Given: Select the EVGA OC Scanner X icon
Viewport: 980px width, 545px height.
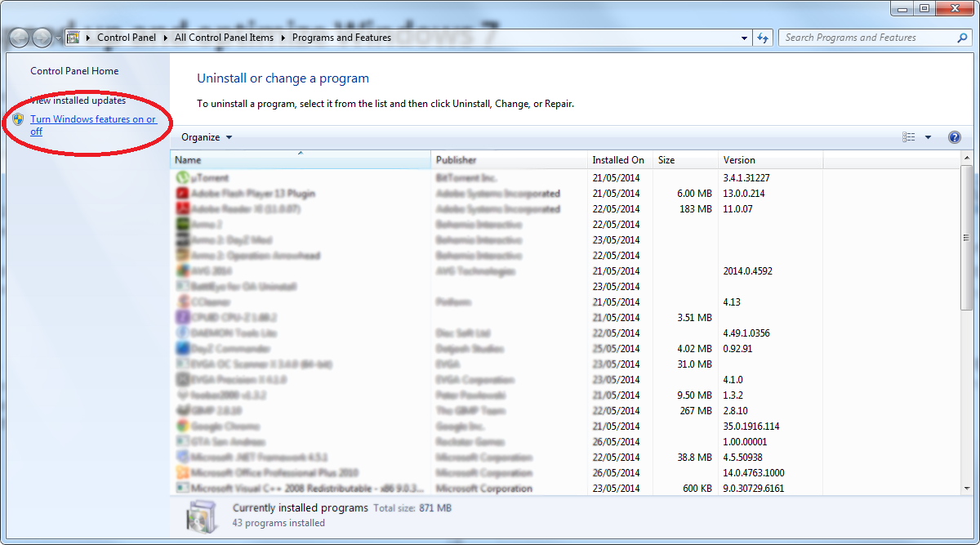Looking at the screenshot, I should [183, 364].
